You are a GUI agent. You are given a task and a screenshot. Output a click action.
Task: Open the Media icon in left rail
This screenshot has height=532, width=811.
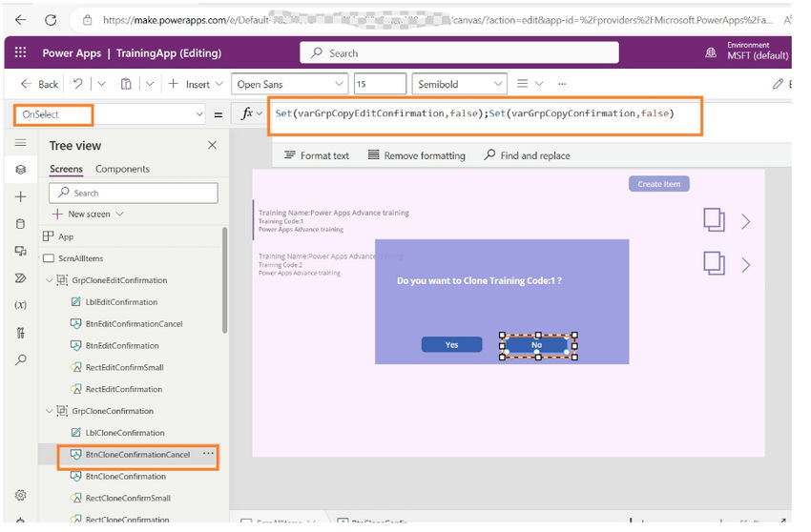point(21,252)
